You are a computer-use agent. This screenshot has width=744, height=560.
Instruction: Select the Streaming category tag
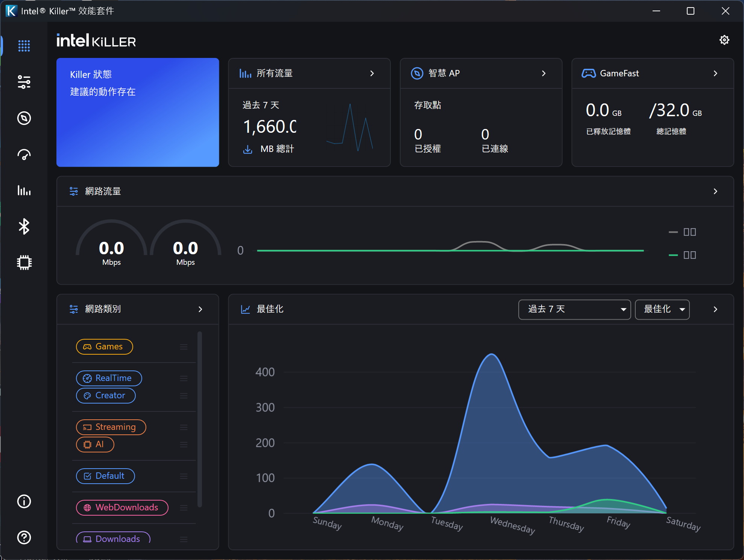pyautogui.click(x=111, y=427)
